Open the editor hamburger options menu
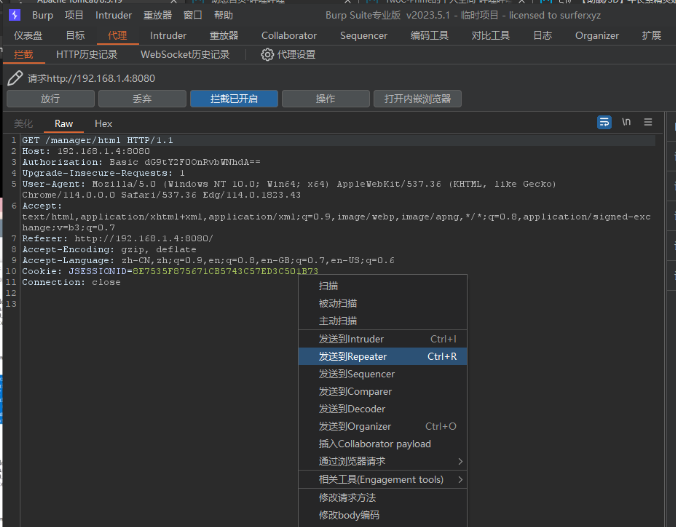This screenshot has width=676, height=527. point(648,122)
